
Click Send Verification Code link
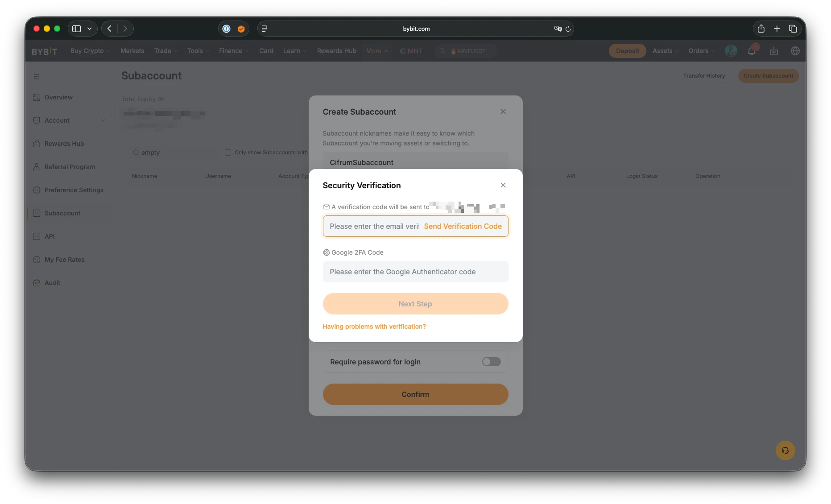[463, 226]
